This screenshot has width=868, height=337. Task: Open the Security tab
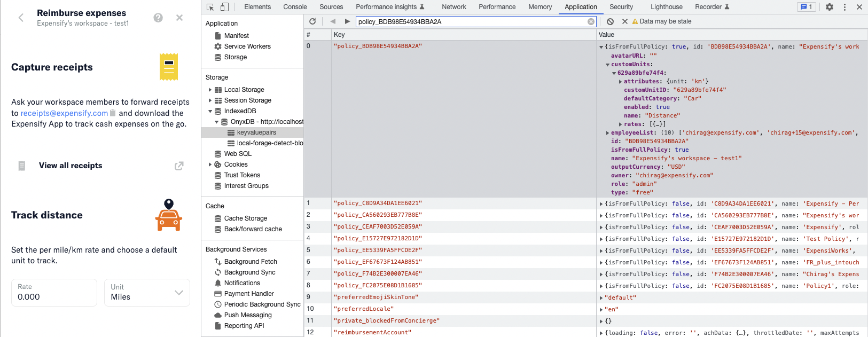(x=621, y=7)
